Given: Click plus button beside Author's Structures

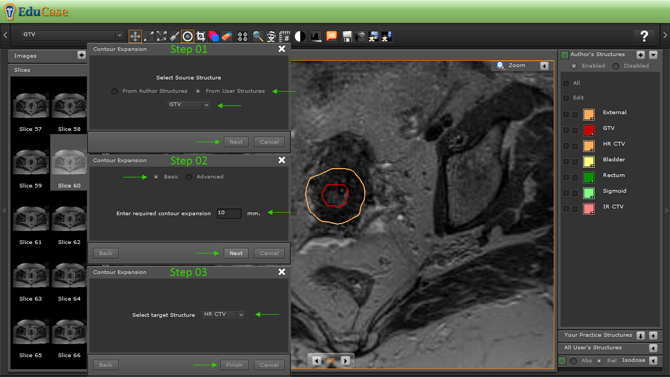Looking at the screenshot, I should tap(641, 55).
